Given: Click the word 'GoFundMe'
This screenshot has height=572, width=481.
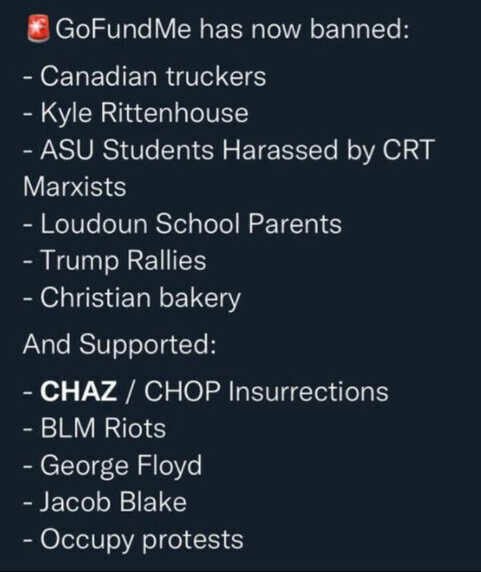Looking at the screenshot, I should pyautogui.click(x=123, y=28).
